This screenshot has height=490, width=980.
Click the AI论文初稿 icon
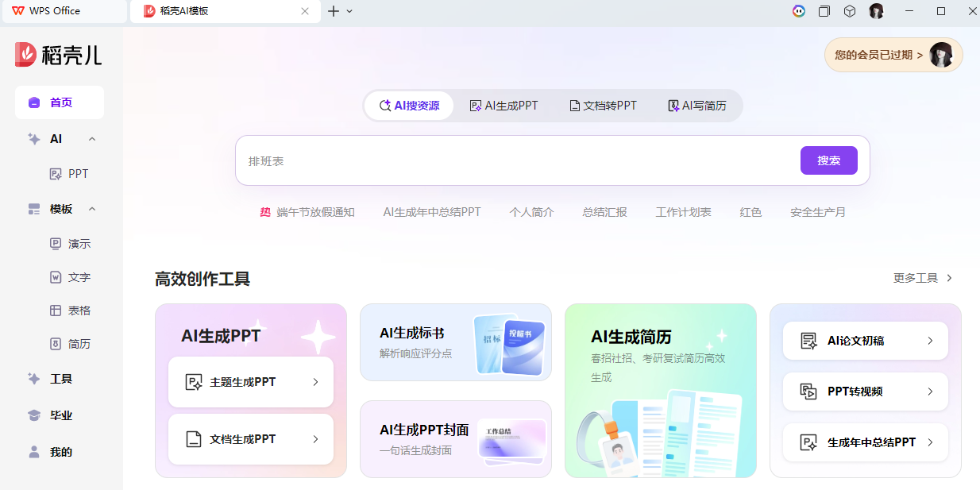pos(808,341)
